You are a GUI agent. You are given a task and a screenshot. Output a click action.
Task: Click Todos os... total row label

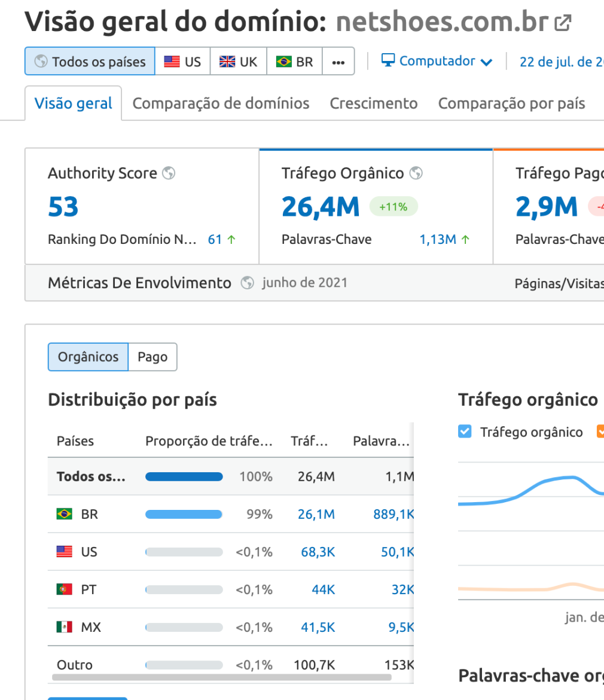pyautogui.click(x=91, y=476)
